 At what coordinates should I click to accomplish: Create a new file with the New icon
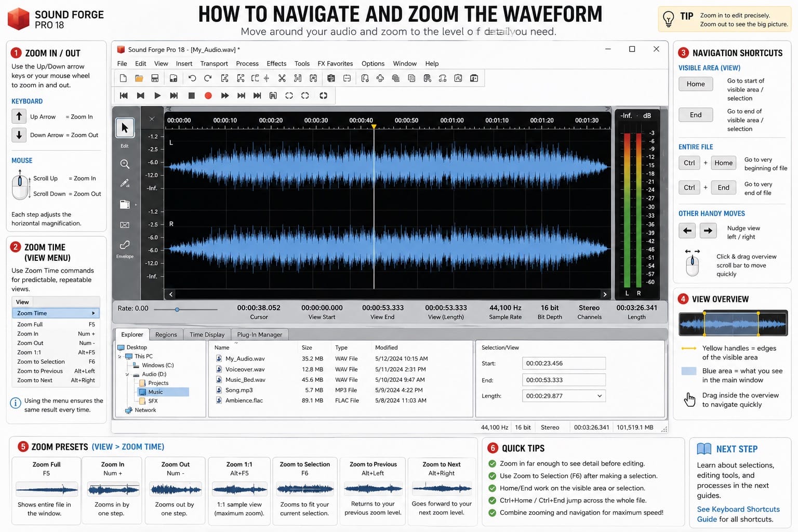123,78
